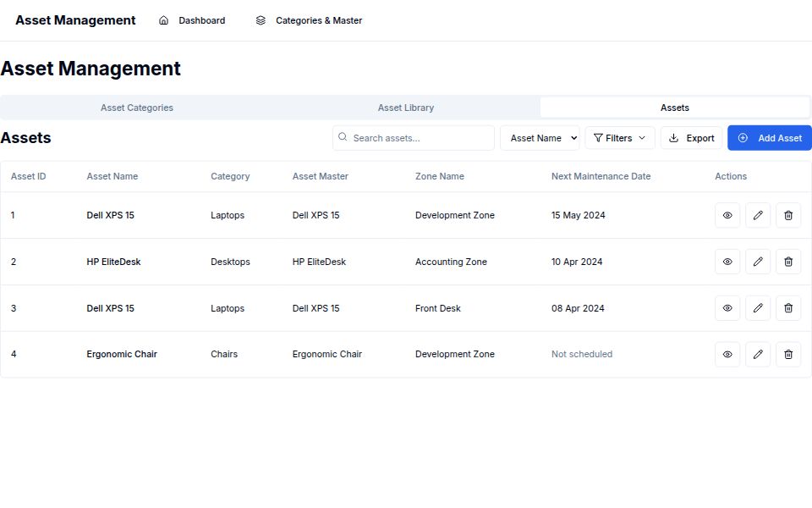View asset ID 1 details via eye icon

pos(727,215)
